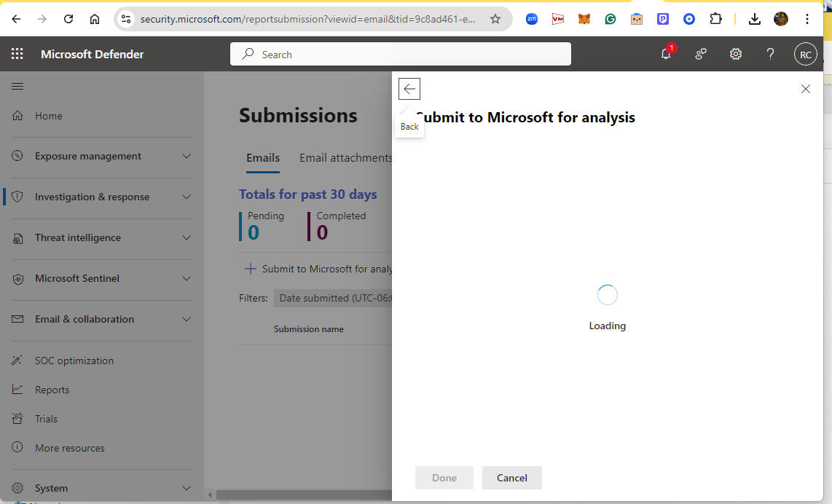Screen dimensions: 832x504
Task: Open the help question mark icon
Action: coord(771,54)
